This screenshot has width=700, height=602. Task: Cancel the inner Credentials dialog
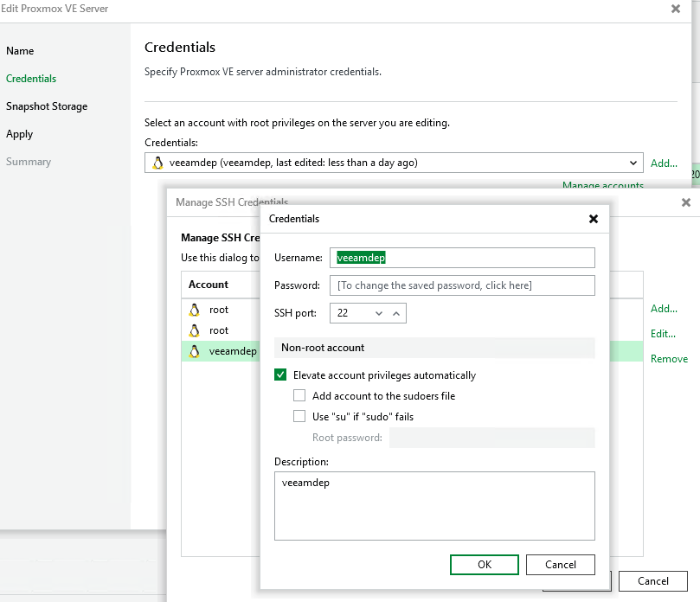pyautogui.click(x=561, y=565)
